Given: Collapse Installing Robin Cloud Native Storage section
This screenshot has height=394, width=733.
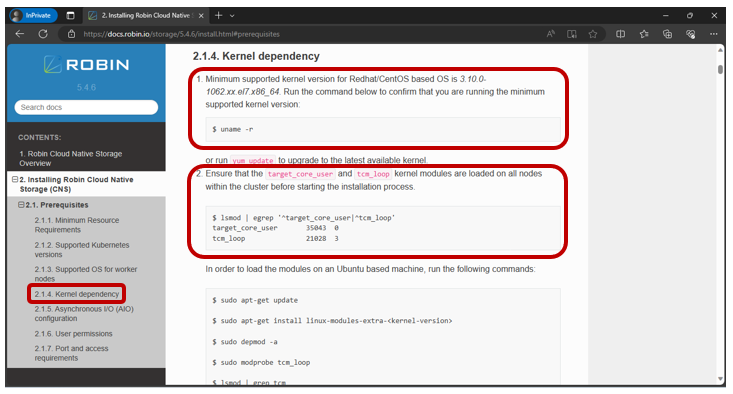Looking at the screenshot, I should point(15,179).
